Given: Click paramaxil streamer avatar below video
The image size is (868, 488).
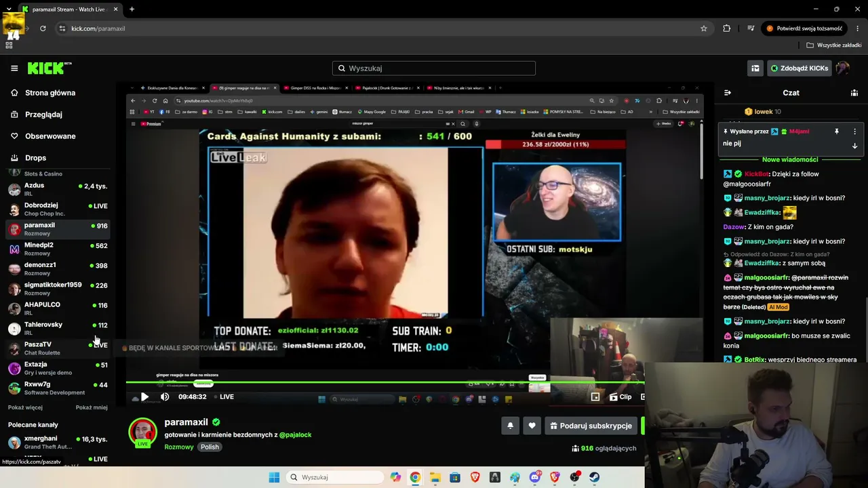Looking at the screenshot, I should point(142,432).
